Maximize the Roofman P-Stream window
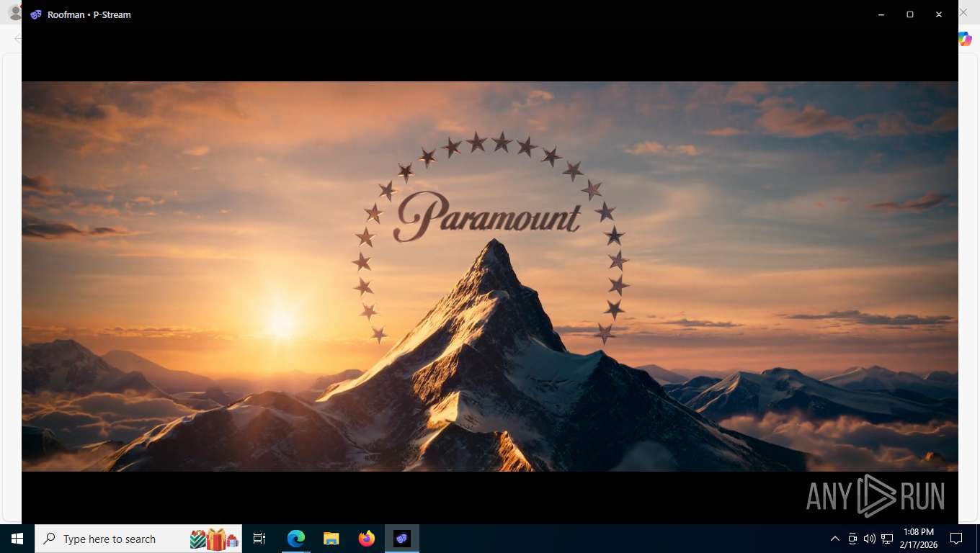The width and height of the screenshot is (980, 553). click(x=910, y=14)
